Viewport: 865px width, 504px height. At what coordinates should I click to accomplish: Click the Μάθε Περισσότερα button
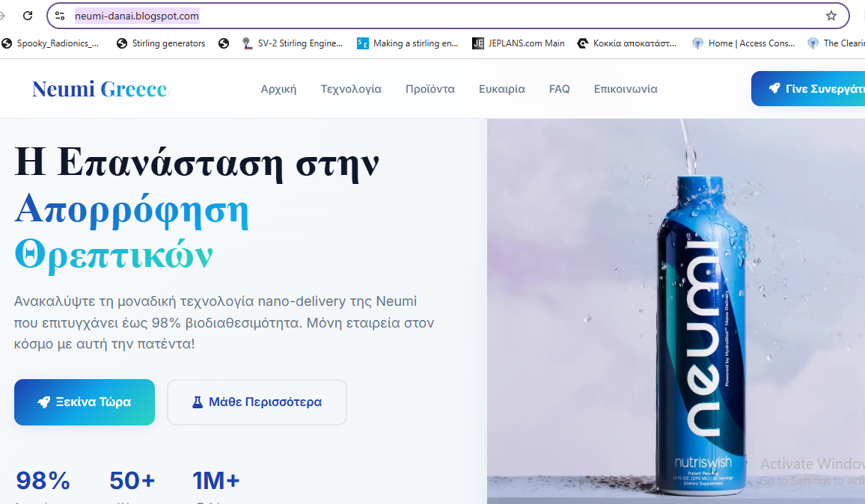tap(257, 402)
